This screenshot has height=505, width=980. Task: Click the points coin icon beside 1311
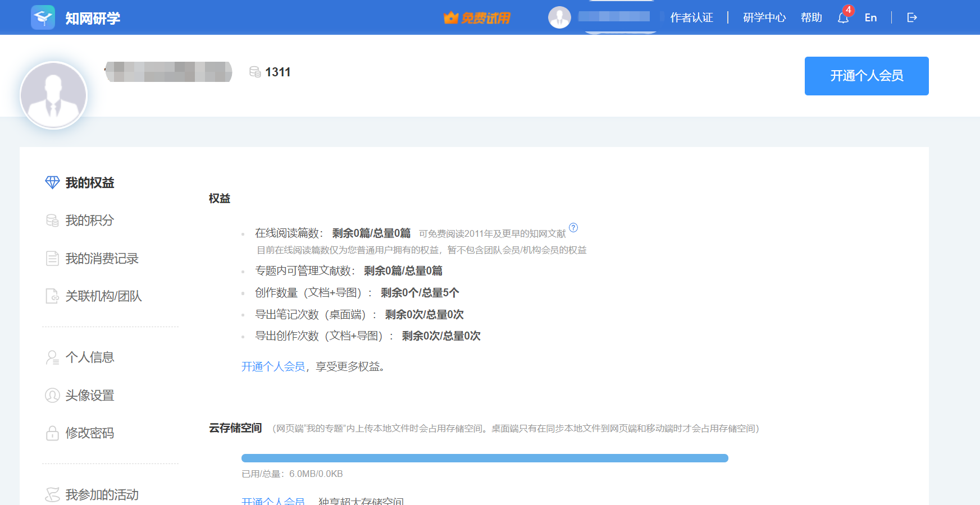pos(255,72)
